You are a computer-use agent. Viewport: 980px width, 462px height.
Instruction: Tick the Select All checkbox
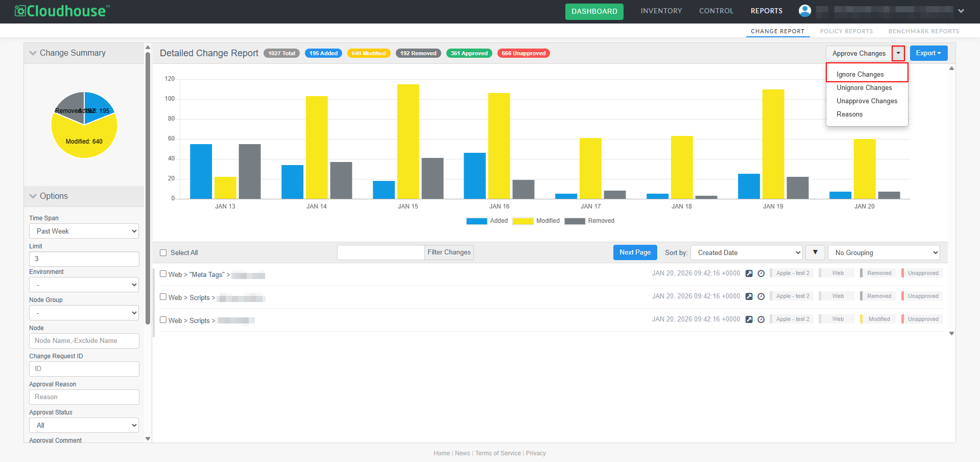point(163,252)
